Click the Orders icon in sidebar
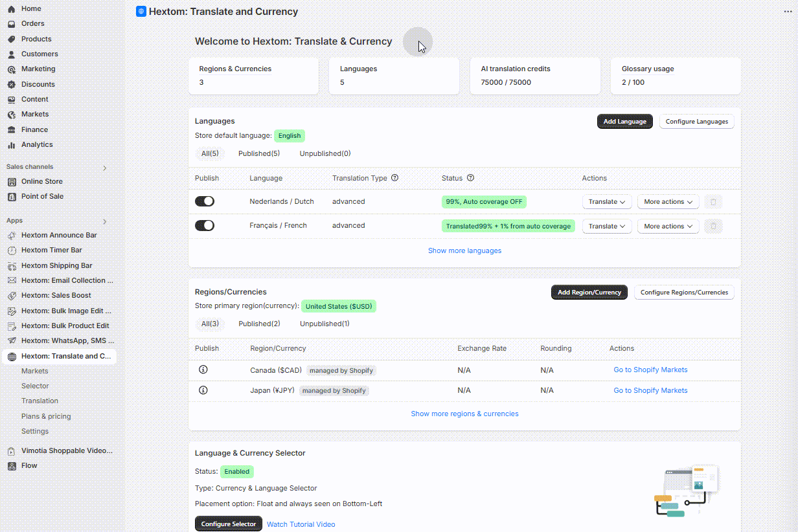Image resolution: width=798 pixels, height=532 pixels. click(x=11, y=24)
